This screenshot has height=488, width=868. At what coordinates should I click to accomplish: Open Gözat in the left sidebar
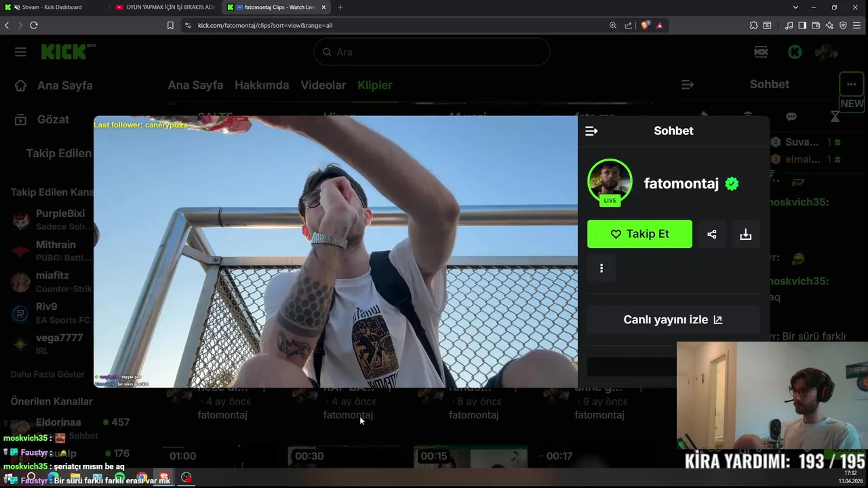[x=42, y=119]
